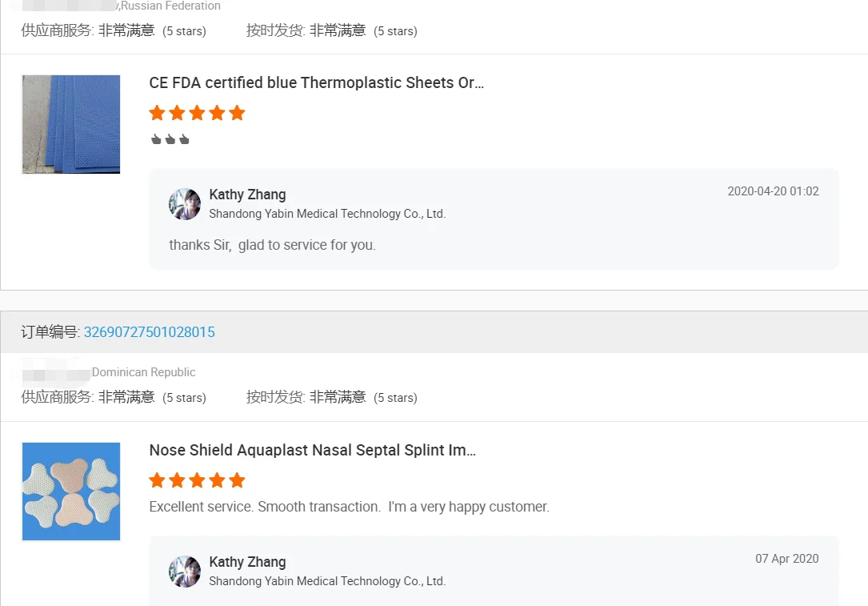The height and width of the screenshot is (606, 868).
Task: Click the five-star rating under the thermoplastic sheets title
Action: 197,113
